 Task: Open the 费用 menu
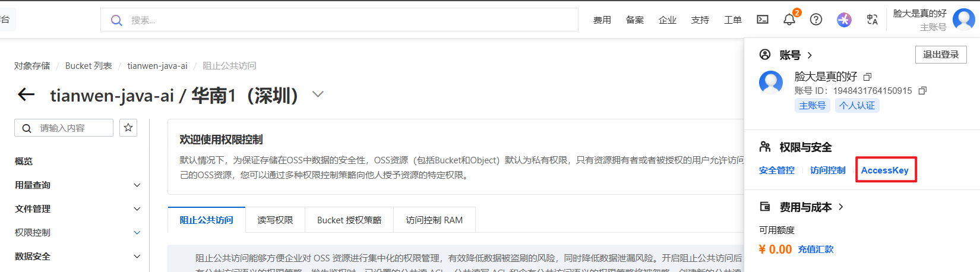[602, 20]
